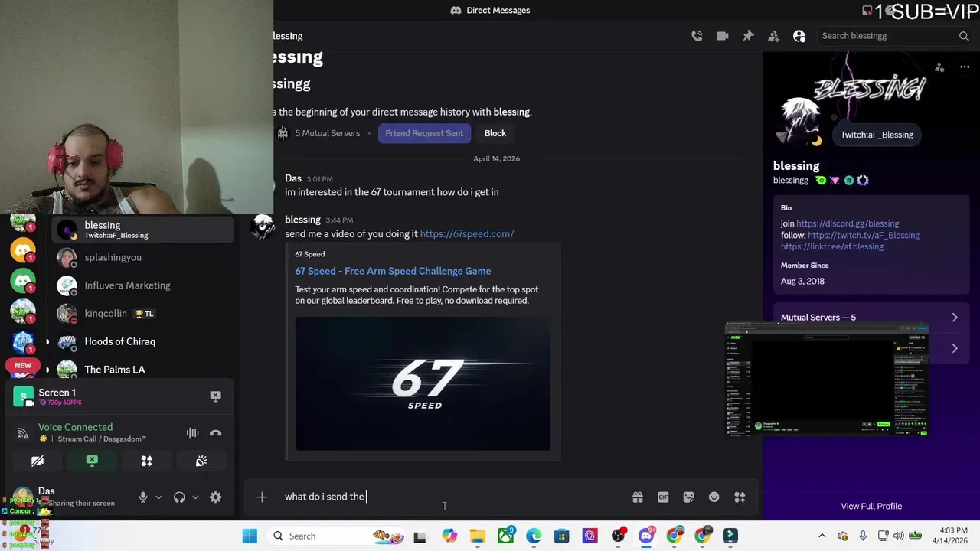The height and width of the screenshot is (551, 980).
Task: Open the emoji picker
Action: pos(714,497)
